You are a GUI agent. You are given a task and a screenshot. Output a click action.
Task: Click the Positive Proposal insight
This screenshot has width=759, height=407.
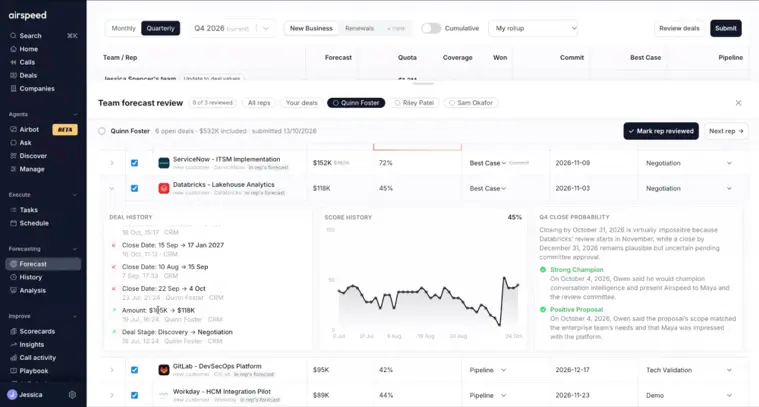[x=577, y=309]
